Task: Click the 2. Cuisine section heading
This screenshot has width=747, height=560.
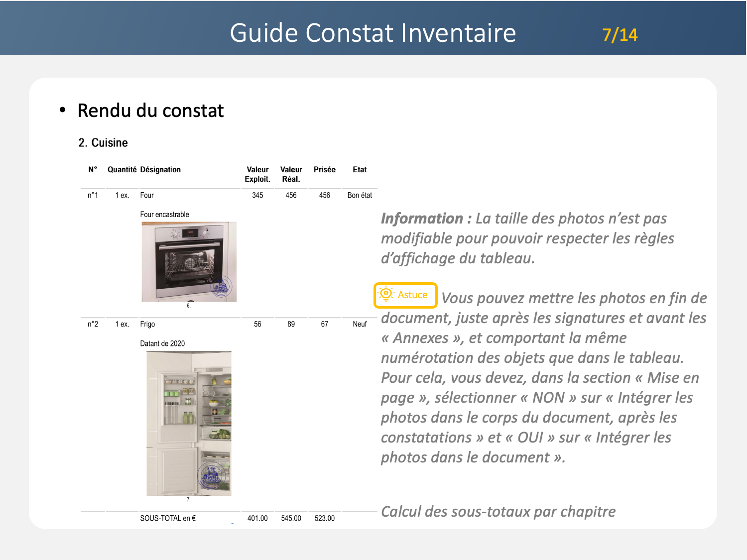Action: tap(103, 143)
